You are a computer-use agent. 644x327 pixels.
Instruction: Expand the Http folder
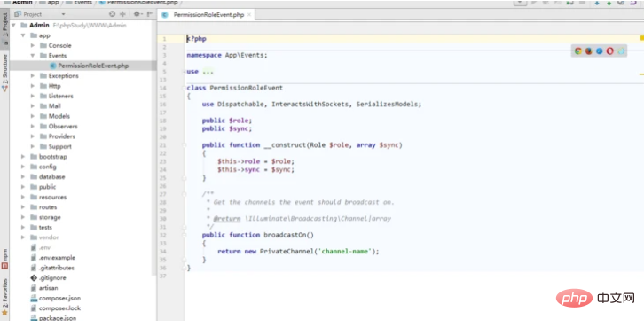tap(33, 86)
